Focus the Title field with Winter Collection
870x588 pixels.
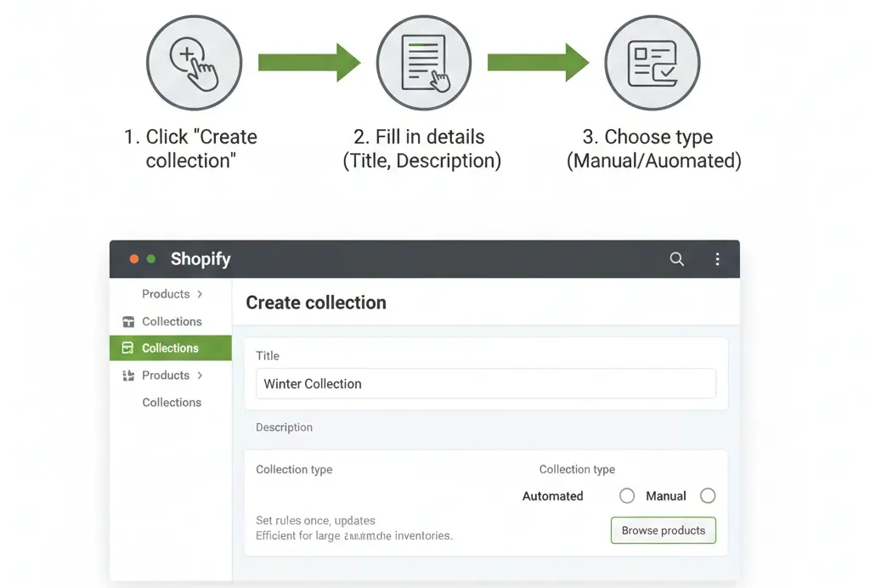tap(486, 383)
